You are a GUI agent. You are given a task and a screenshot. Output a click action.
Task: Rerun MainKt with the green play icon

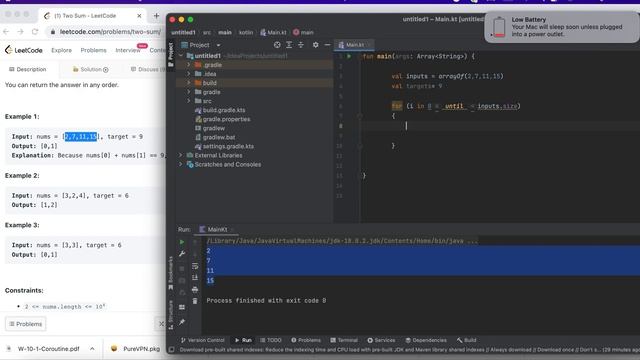pos(182,242)
